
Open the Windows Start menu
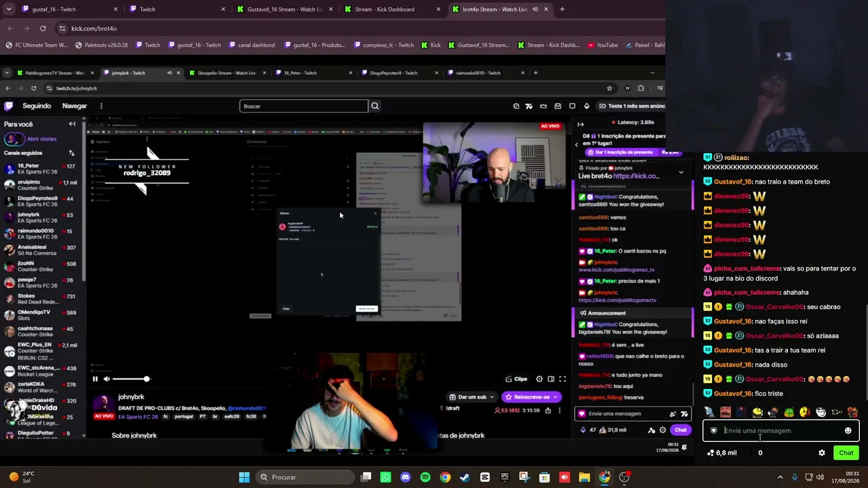244,477
